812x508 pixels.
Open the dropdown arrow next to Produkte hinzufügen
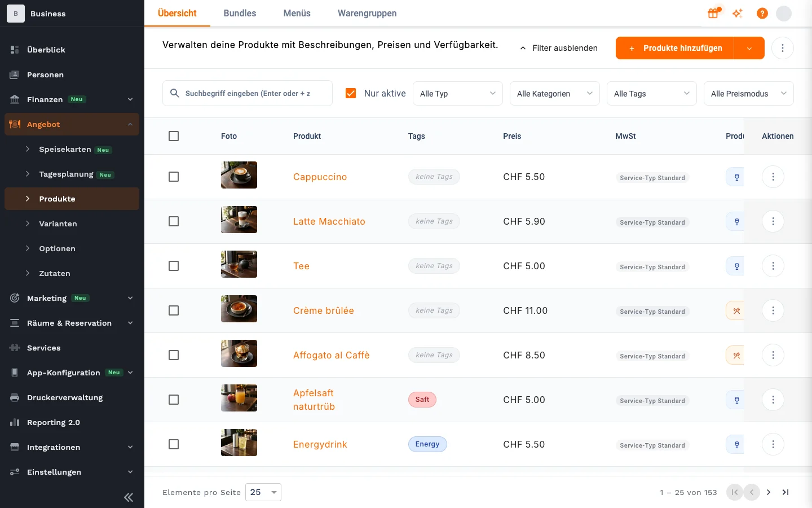pos(749,48)
